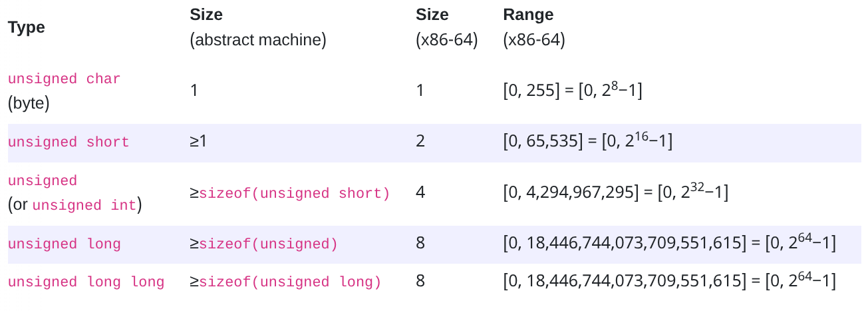Click size value 2 in unsigned short row
Image resolution: width=868 pixels, height=311 pixels.
click(x=420, y=142)
